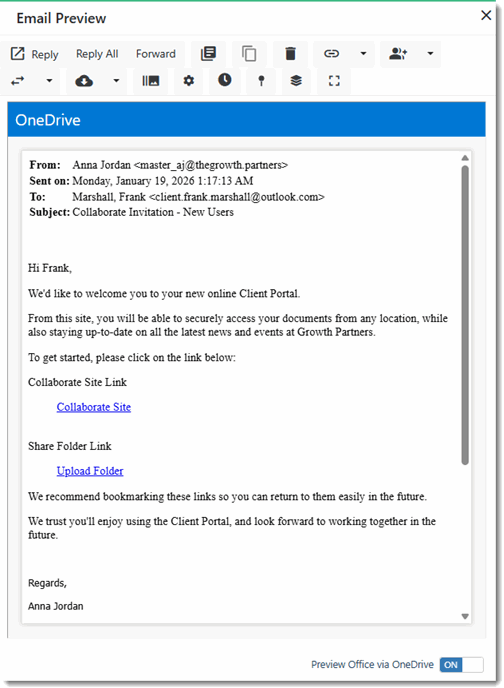This screenshot has height=688, width=504.
Task: Click recipient address client.frank.marshall@outlook.com
Action: (236, 197)
